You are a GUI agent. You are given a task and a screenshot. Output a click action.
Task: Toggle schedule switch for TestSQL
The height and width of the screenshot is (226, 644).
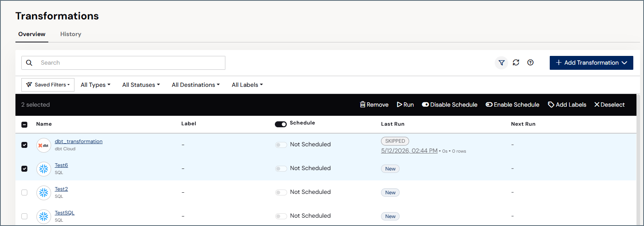point(281,216)
